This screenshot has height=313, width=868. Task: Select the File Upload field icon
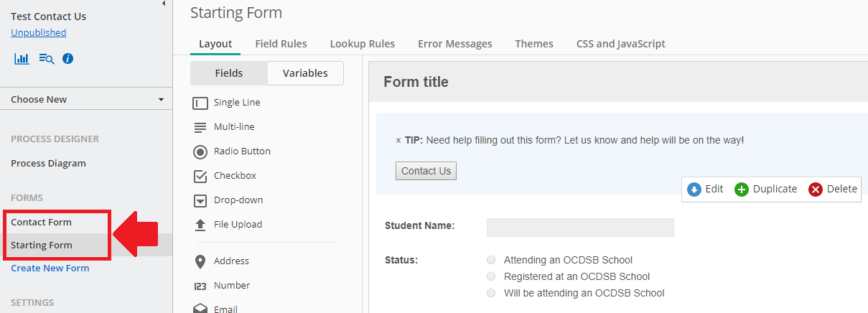pos(200,225)
